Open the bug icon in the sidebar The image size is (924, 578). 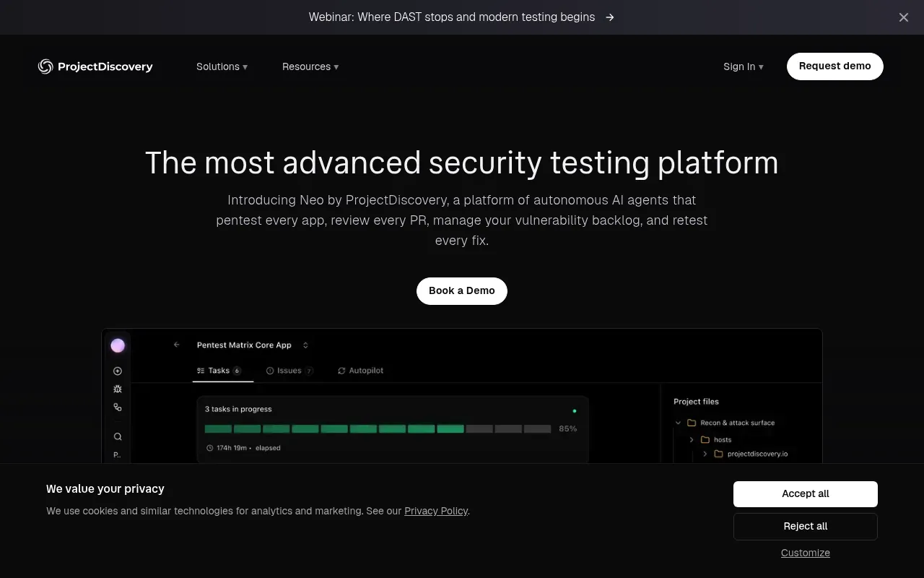point(118,389)
